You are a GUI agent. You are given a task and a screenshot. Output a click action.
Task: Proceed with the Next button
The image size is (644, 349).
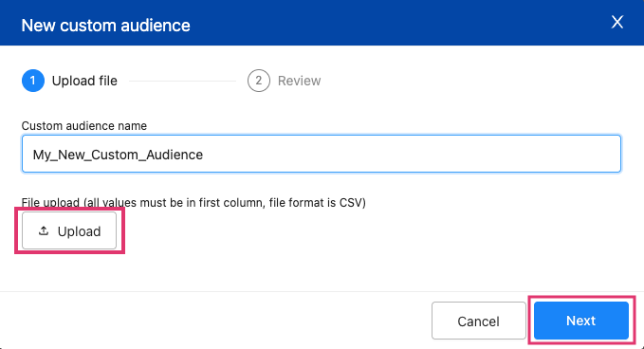pyautogui.click(x=581, y=321)
